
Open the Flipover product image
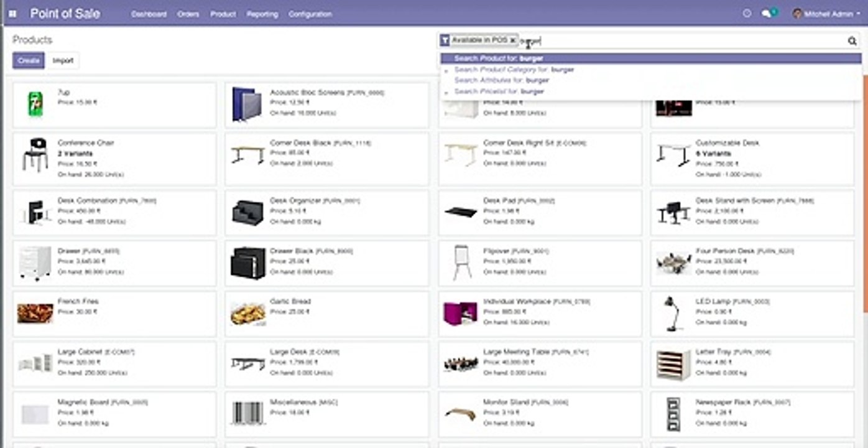pyautogui.click(x=461, y=263)
